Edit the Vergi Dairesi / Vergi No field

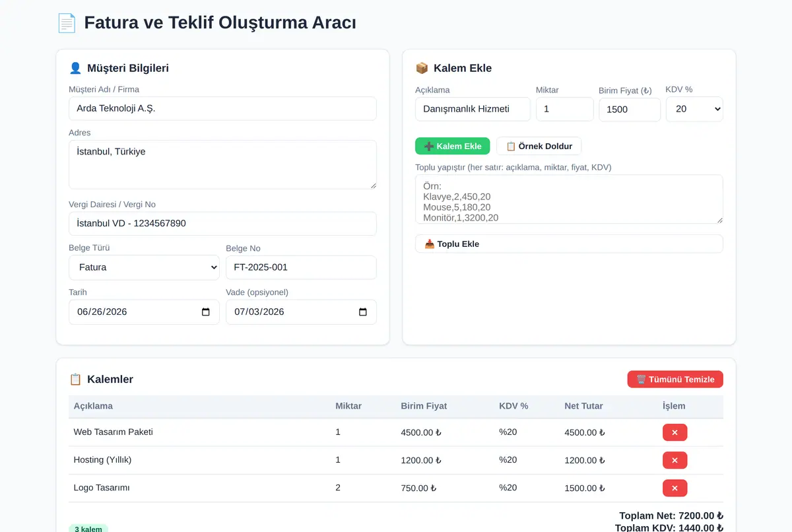[x=222, y=223]
